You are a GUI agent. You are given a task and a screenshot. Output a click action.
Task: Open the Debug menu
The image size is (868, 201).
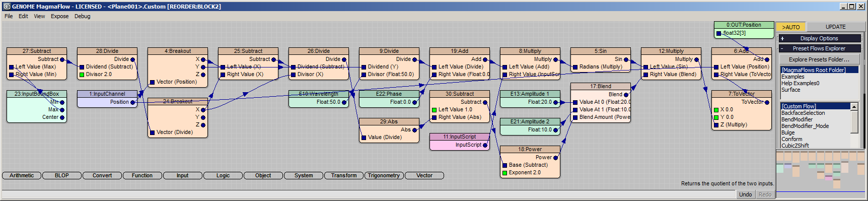click(x=83, y=16)
